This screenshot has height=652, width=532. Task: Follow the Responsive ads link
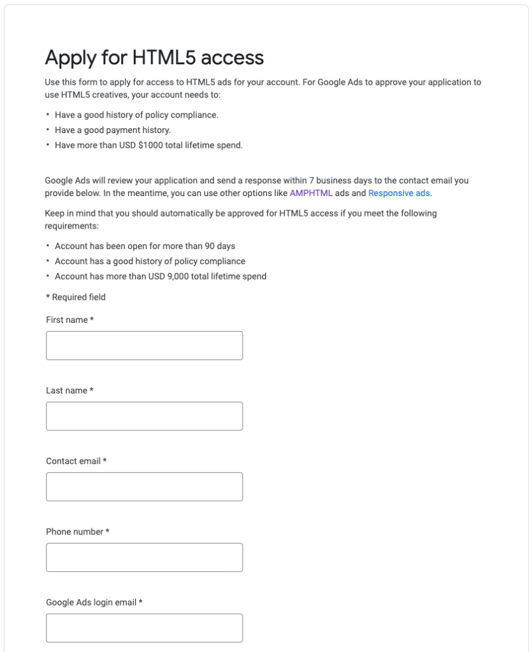click(399, 193)
